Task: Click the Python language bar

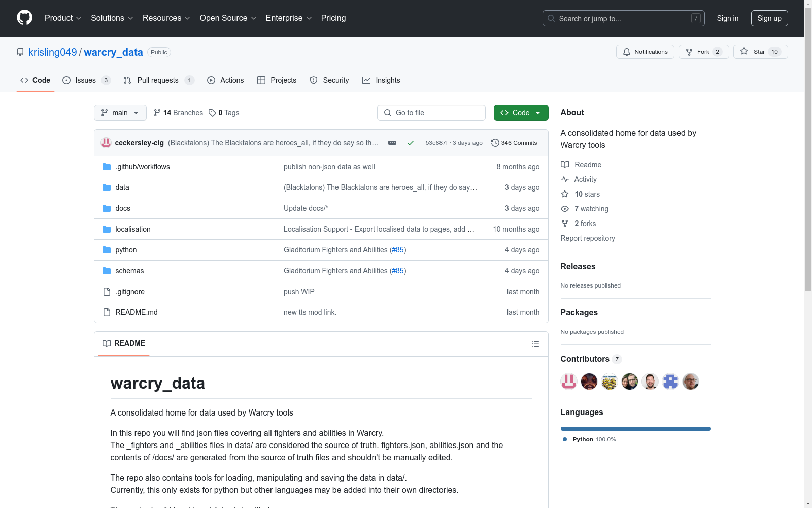Action: (636, 429)
